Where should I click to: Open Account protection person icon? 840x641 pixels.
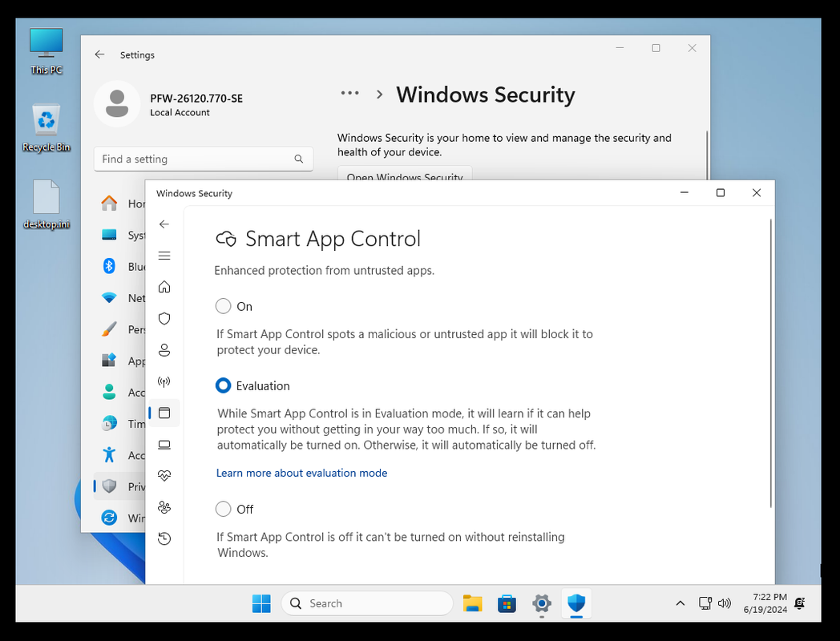point(164,350)
